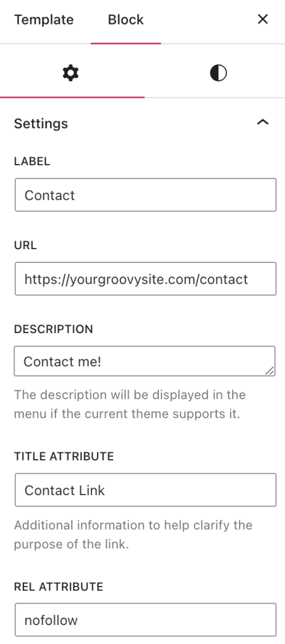This screenshot has width=285, height=644.
Task: Click the description help text about theme support
Action: coord(130,404)
